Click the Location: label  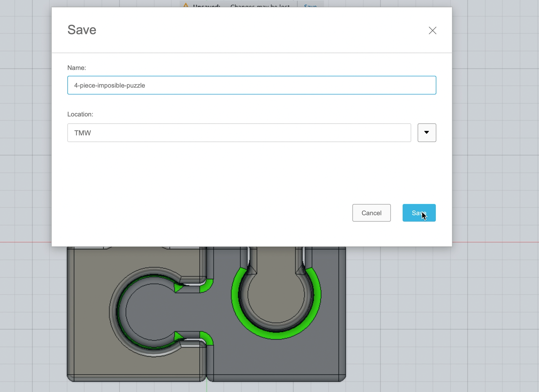pyautogui.click(x=80, y=114)
